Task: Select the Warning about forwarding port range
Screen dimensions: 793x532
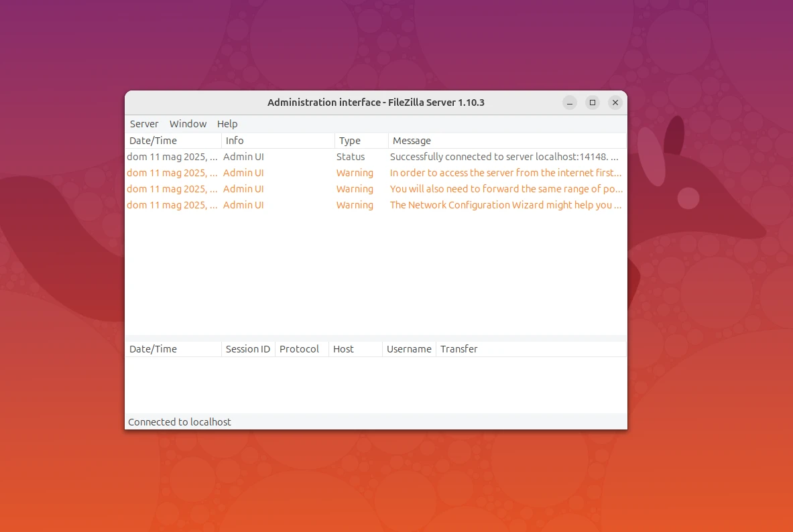Action: tap(402, 189)
